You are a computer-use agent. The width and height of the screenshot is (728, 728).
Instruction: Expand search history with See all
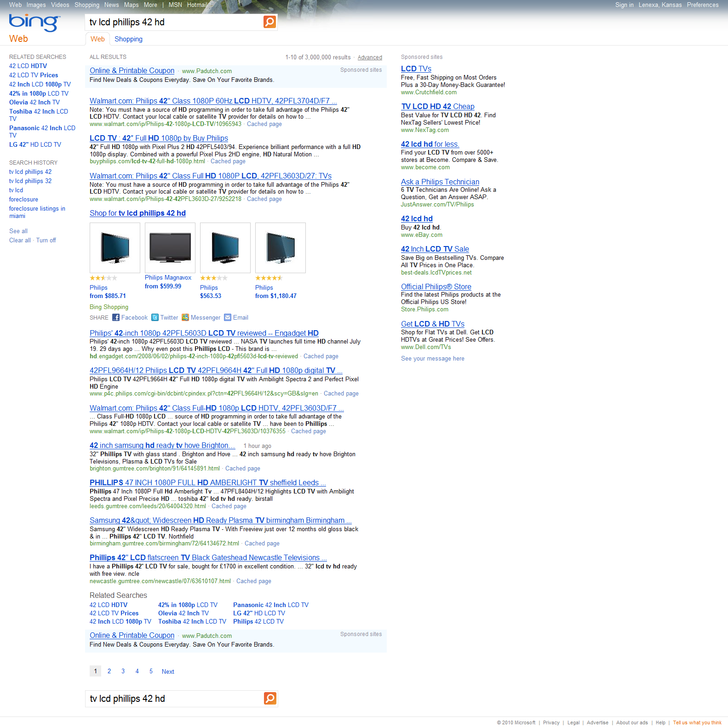tap(18, 231)
